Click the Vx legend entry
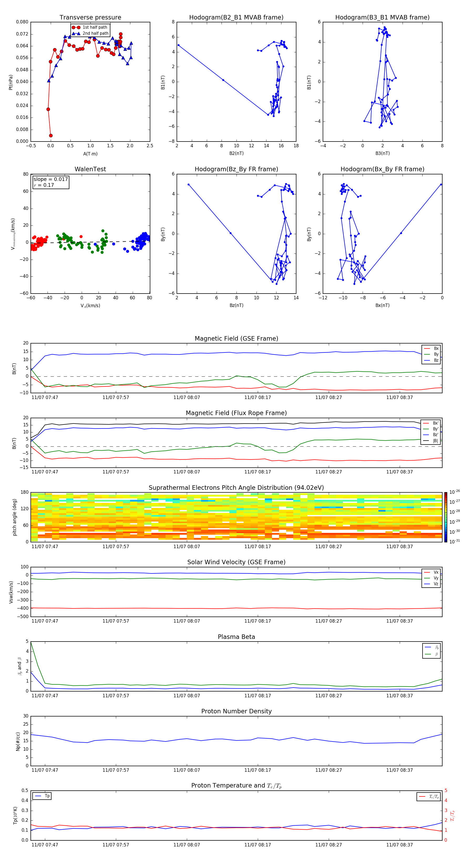Screen dimensions: 473x868 click(431, 572)
